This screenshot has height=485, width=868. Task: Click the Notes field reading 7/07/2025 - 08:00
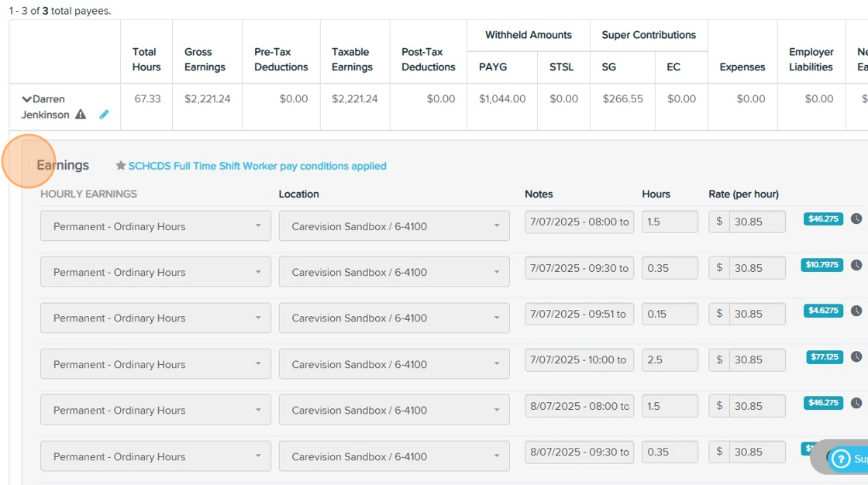pyautogui.click(x=579, y=222)
